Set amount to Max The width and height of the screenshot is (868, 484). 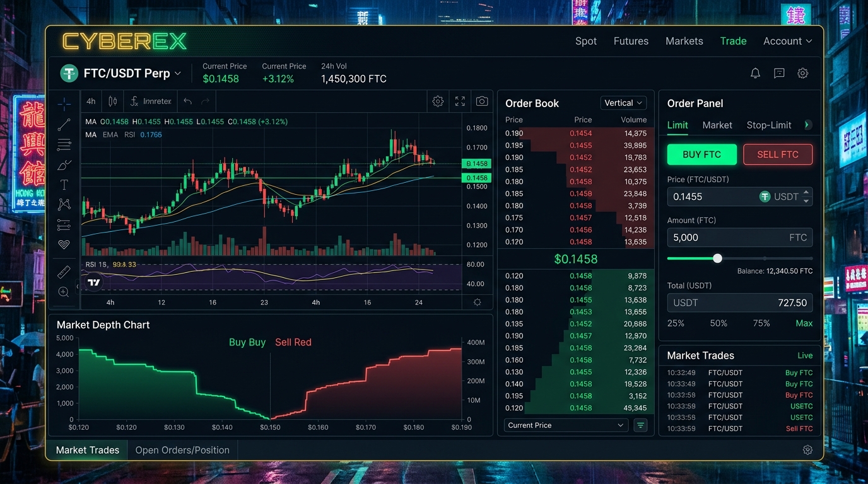(x=804, y=323)
